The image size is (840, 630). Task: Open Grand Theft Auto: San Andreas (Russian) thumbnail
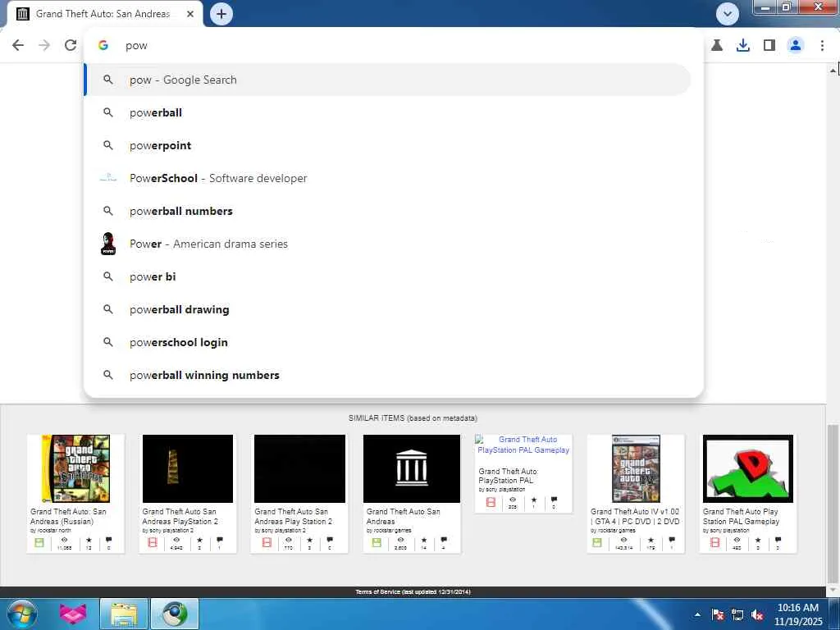click(x=75, y=468)
